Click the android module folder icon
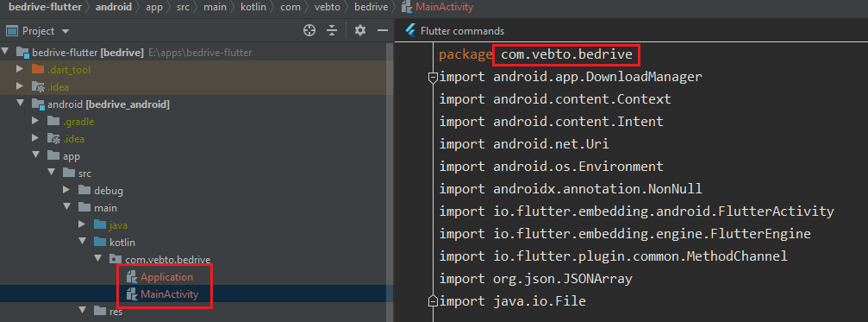 38,104
